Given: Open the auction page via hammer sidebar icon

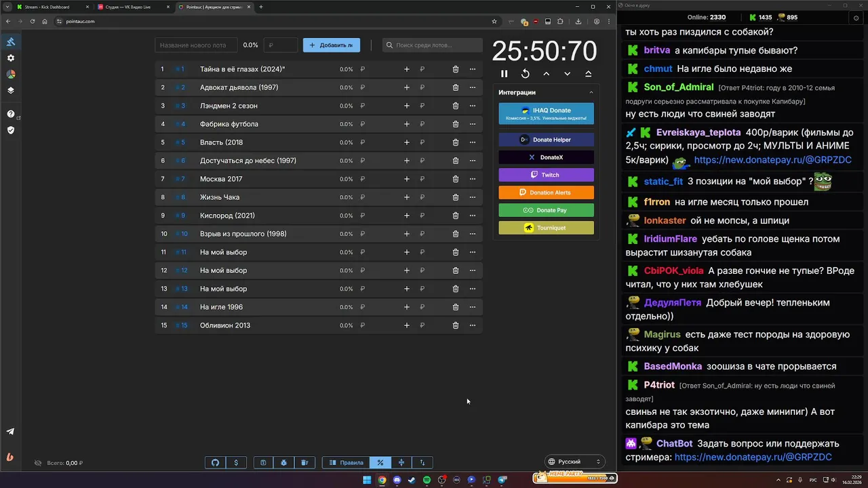Looking at the screenshot, I should [11, 42].
